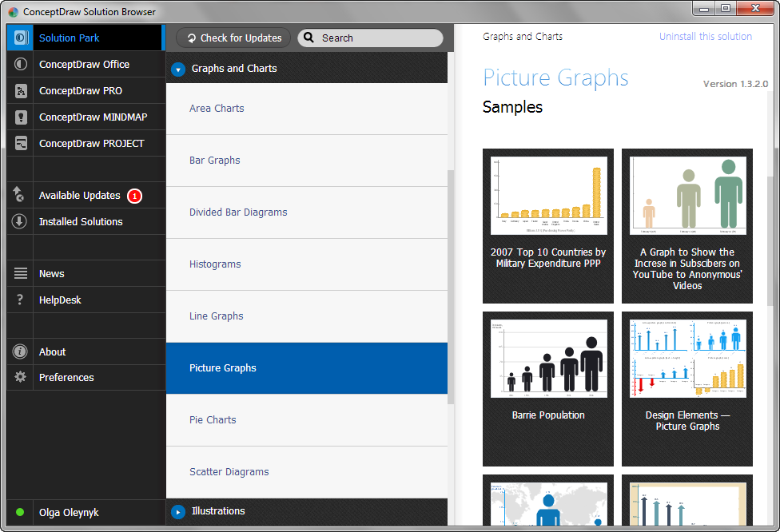
Task: Show Available Updates list
Action: (86, 196)
